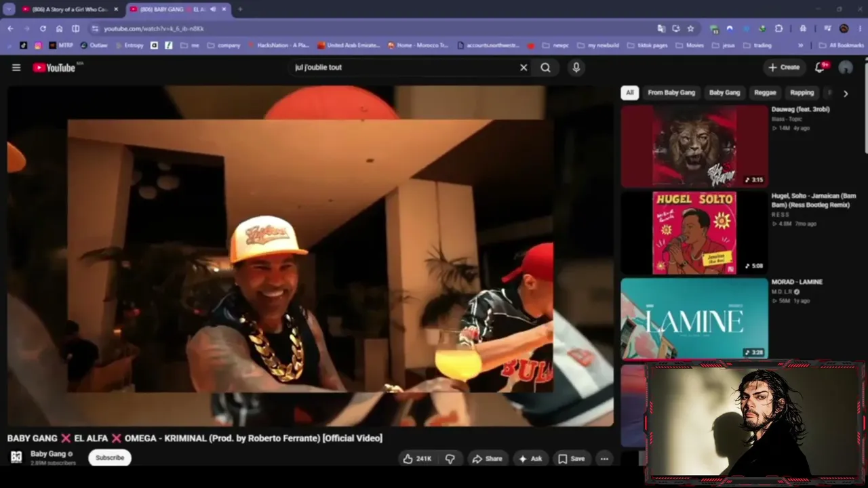The image size is (868, 488).
Task: Open the Chrome profile avatar
Action: (x=844, y=28)
